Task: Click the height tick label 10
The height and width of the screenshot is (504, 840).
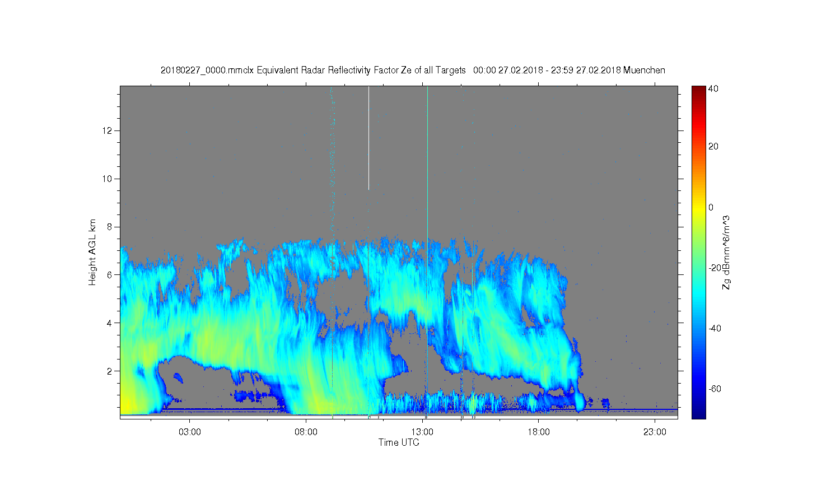Action: 109,179
